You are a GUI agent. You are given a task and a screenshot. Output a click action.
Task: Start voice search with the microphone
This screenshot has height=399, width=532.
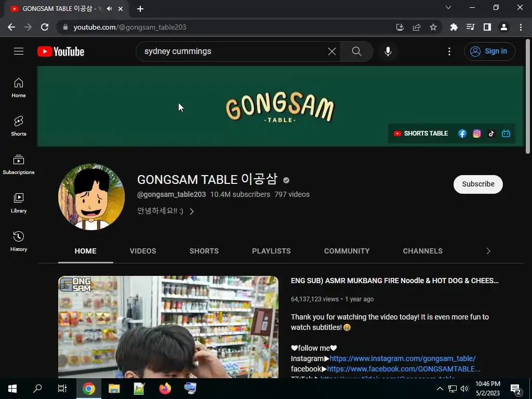(x=388, y=51)
